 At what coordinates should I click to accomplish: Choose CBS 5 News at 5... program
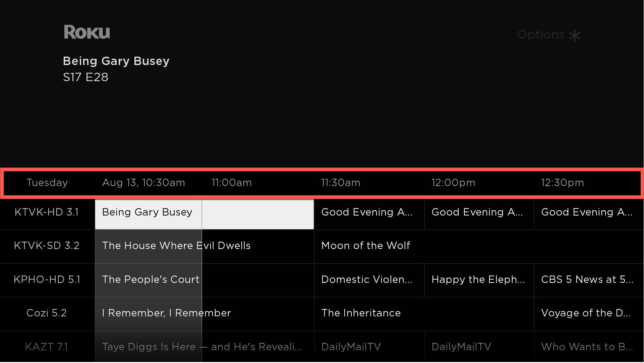[x=589, y=281]
